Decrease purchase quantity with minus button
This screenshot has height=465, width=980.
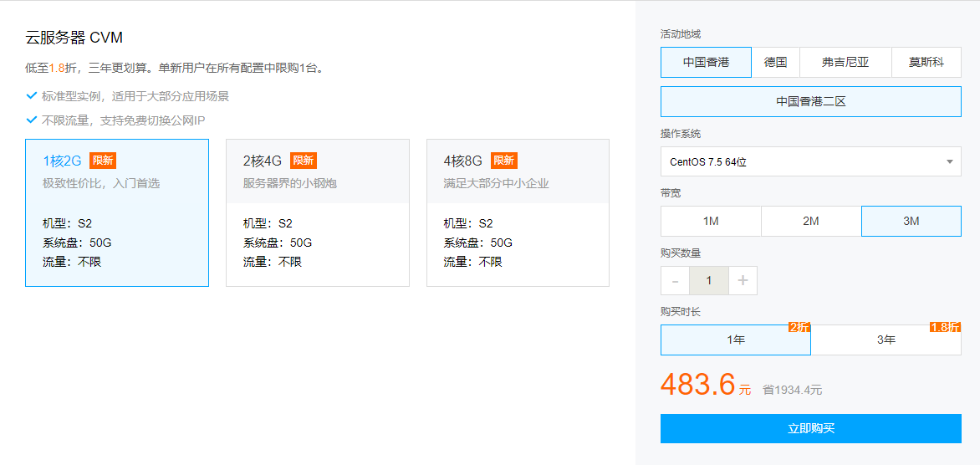pos(675,281)
